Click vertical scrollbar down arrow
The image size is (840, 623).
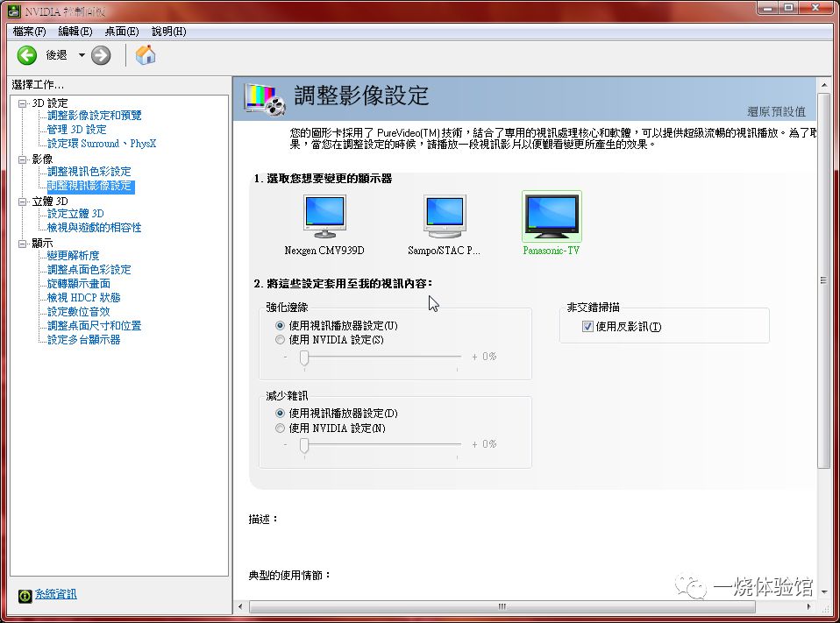click(x=823, y=592)
